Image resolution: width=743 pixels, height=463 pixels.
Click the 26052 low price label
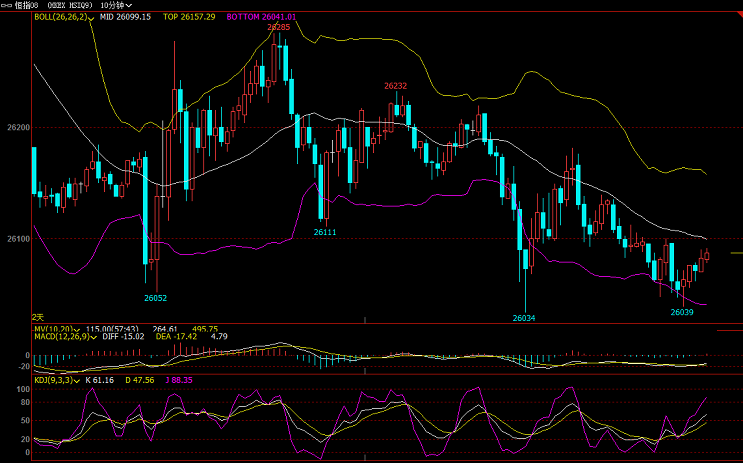pyautogui.click(x=156, y=299)
